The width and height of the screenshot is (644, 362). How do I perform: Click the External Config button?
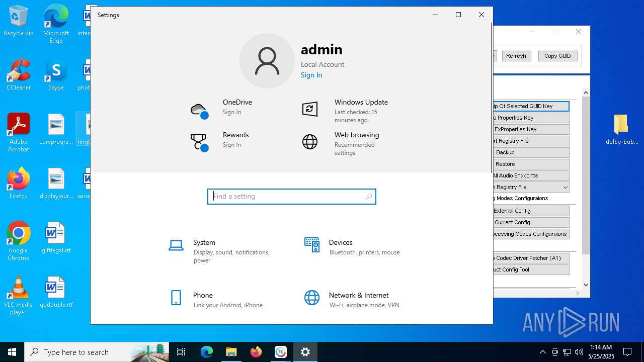531,211
